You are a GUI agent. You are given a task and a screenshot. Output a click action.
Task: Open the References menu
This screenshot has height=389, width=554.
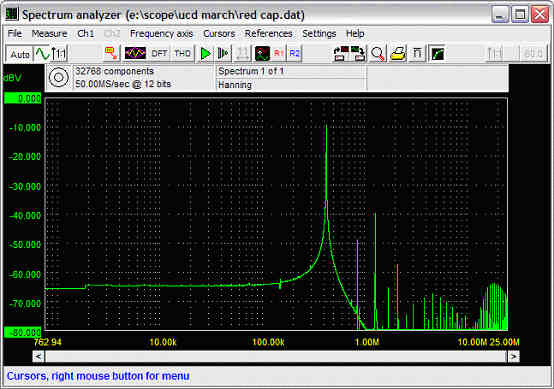(269, 34)
